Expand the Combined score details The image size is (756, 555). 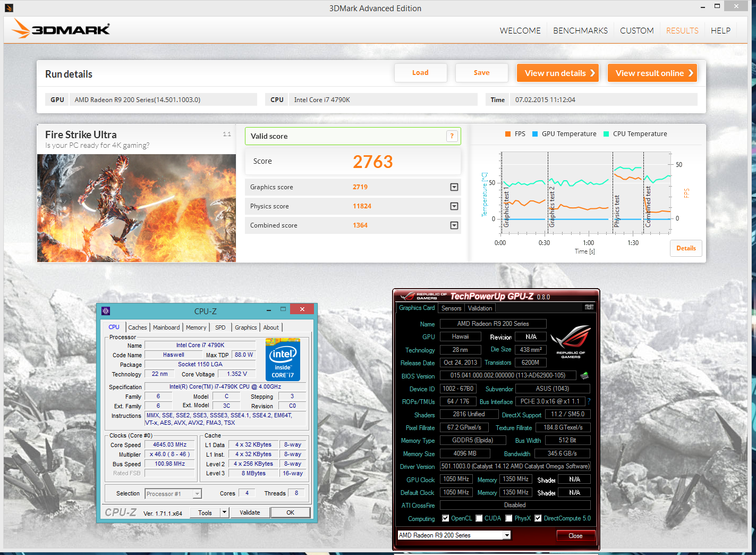[x=454, y=225]
